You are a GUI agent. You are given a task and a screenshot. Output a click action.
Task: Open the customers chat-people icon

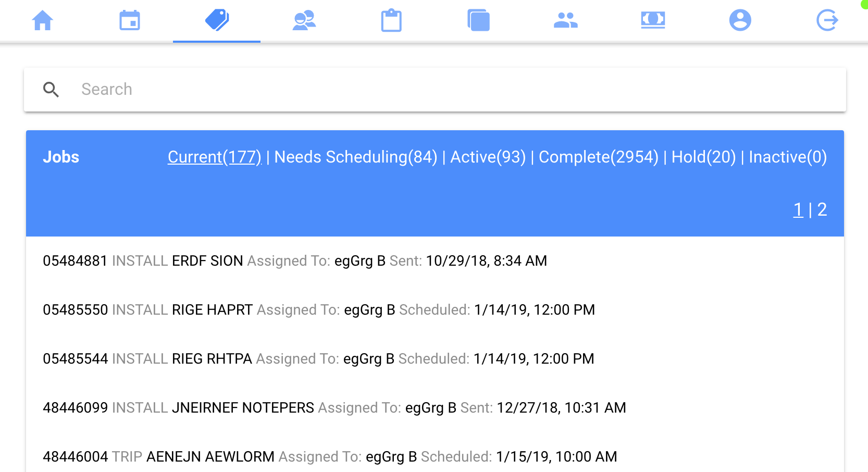tap(304, 21)
